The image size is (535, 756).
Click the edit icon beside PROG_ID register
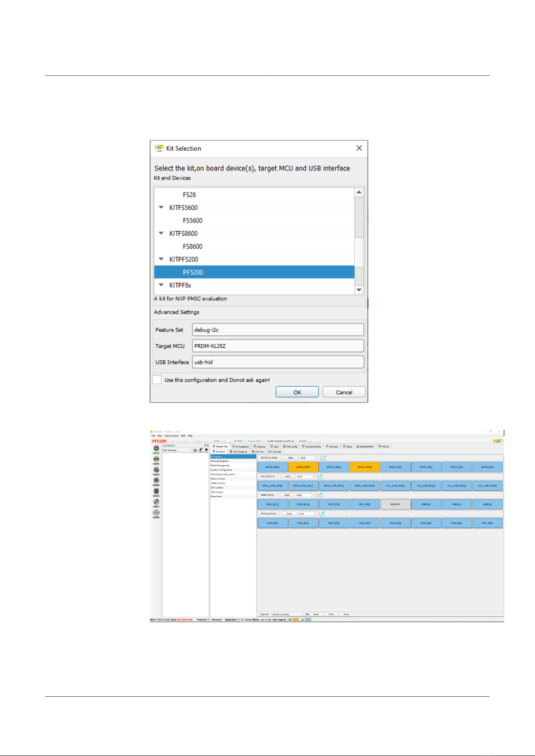pos(322,514)
